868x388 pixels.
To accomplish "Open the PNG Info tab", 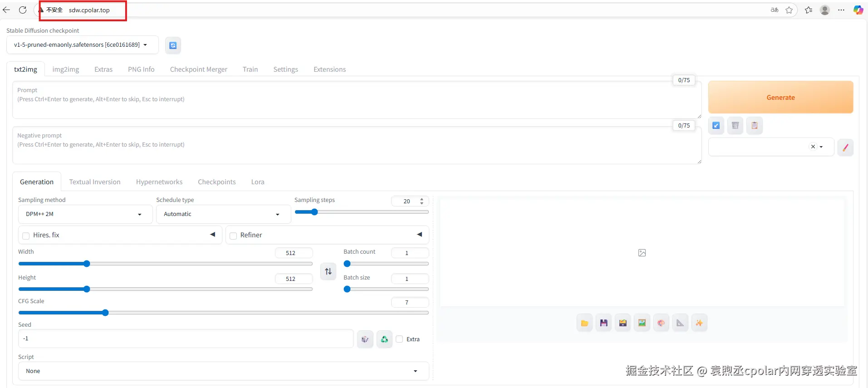I will click(141, 69).
